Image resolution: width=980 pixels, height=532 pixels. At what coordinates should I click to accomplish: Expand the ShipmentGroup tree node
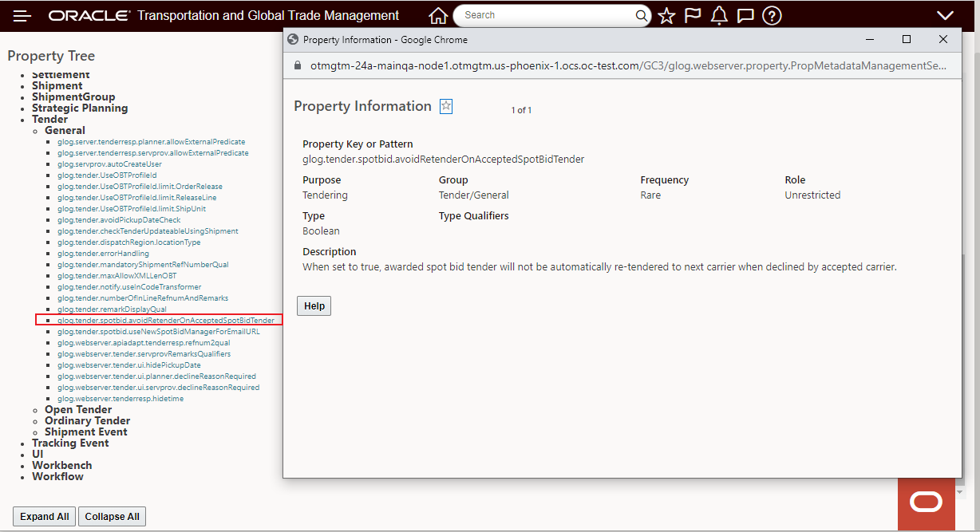[73, 97]
